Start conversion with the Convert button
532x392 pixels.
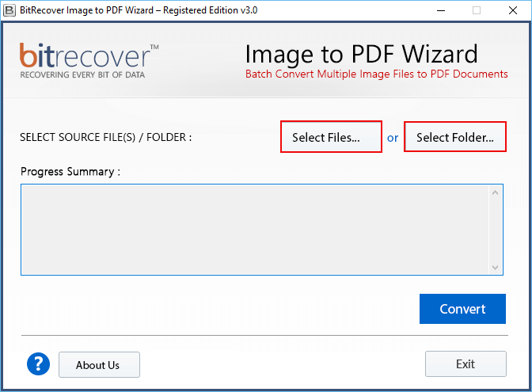point(462,309)
